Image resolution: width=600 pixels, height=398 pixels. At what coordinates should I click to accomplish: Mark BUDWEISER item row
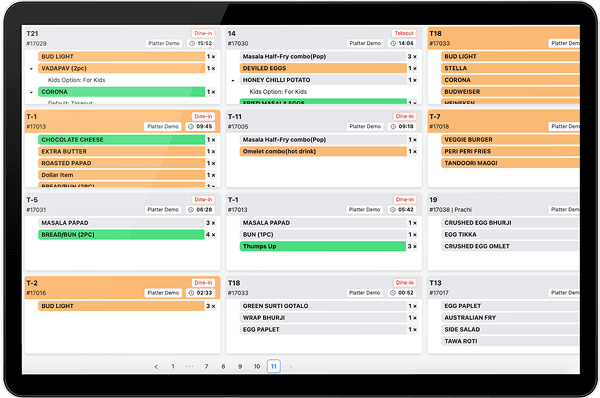click(x=510, y=92)
